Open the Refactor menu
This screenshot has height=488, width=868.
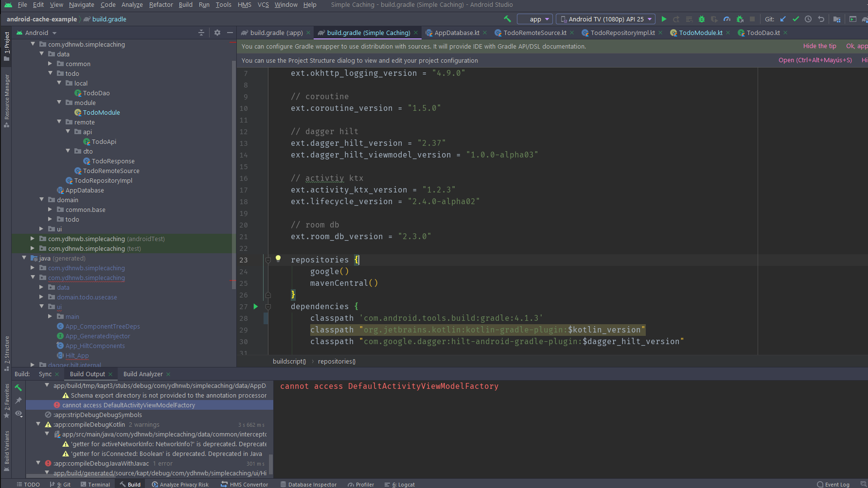pyautogui.click(x=160, y=5)
